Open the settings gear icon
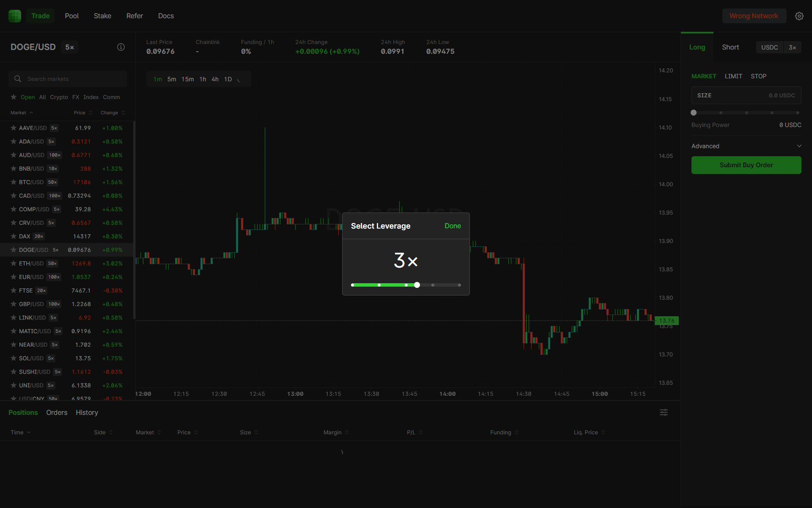The image size is (812, 508). pyautogui.click(x=799, y=16)
